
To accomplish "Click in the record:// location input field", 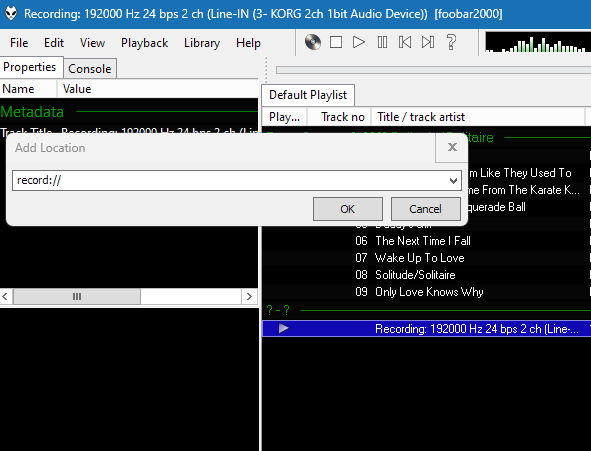I will pyautogui.click(x=230, y=180).
